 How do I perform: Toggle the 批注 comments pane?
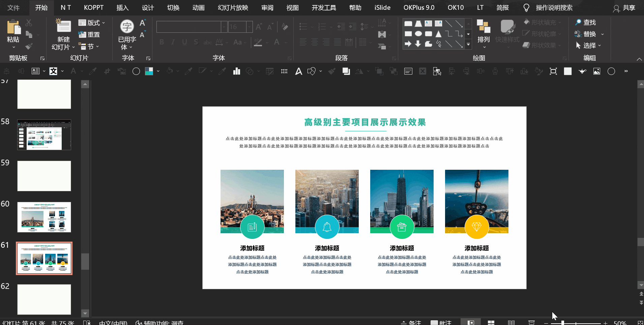pos(441,323)
